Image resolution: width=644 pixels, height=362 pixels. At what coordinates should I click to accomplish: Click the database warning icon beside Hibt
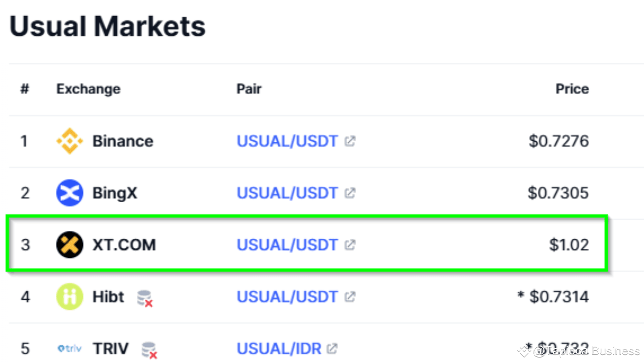pyautogui.click(x=145, y=298)
